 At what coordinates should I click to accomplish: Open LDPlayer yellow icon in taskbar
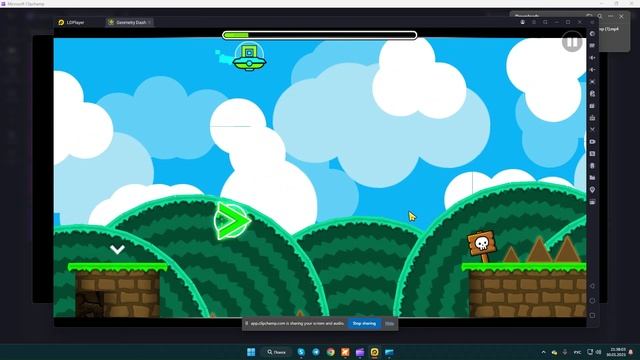[375, 352]
